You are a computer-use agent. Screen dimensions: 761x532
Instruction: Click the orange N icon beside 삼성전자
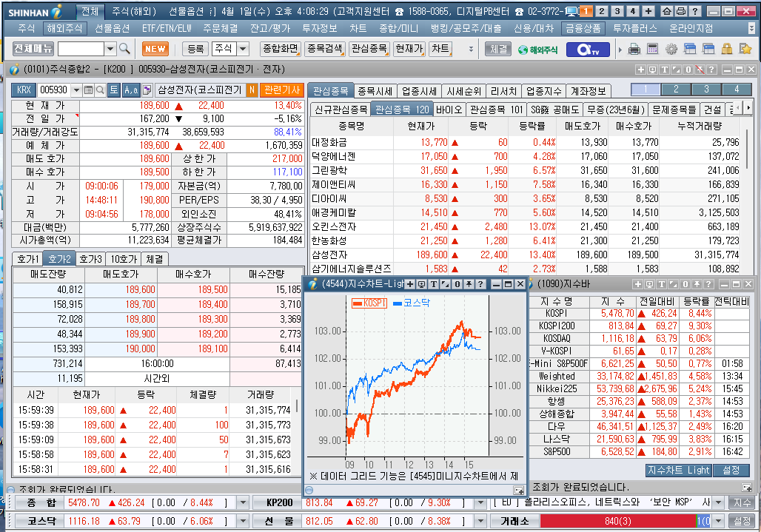[x=252, y=90]
